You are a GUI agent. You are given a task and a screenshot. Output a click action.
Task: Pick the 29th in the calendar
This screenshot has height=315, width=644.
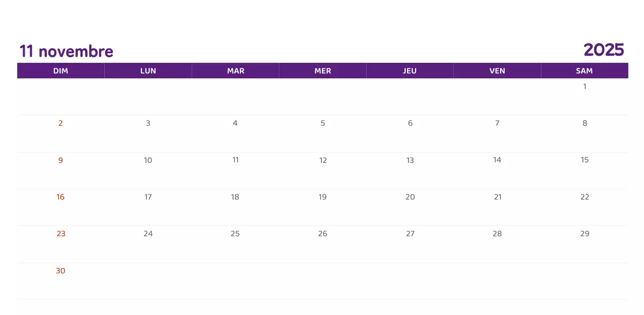585,234
